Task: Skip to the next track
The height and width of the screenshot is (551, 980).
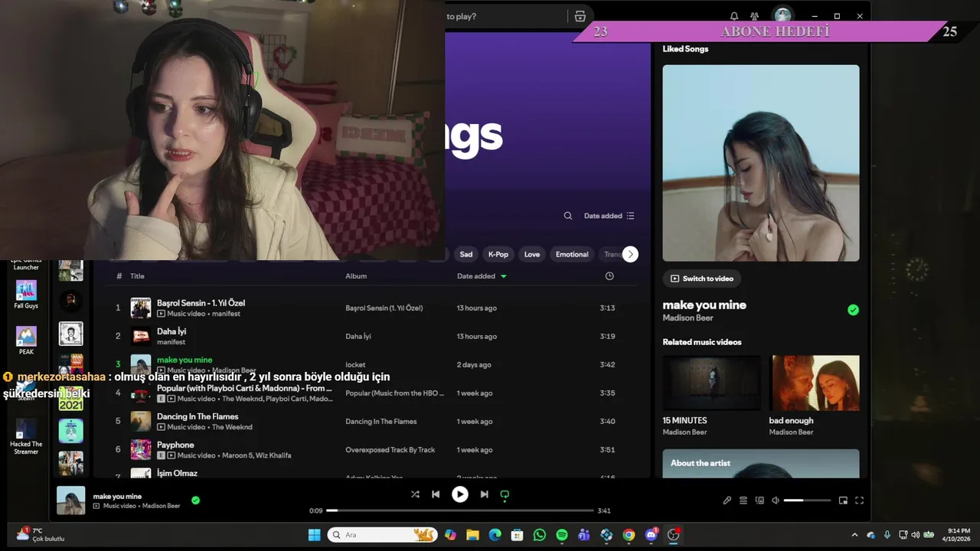Action: [484, 494]
